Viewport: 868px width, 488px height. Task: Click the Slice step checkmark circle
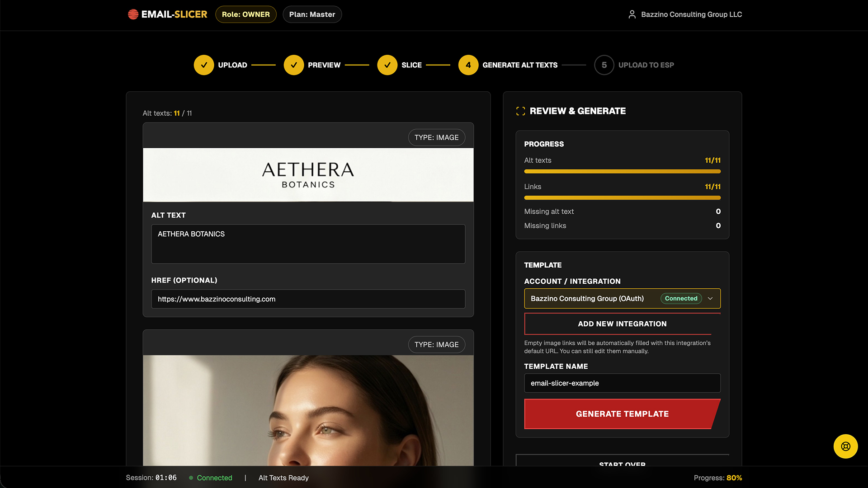tap(387, 65)
